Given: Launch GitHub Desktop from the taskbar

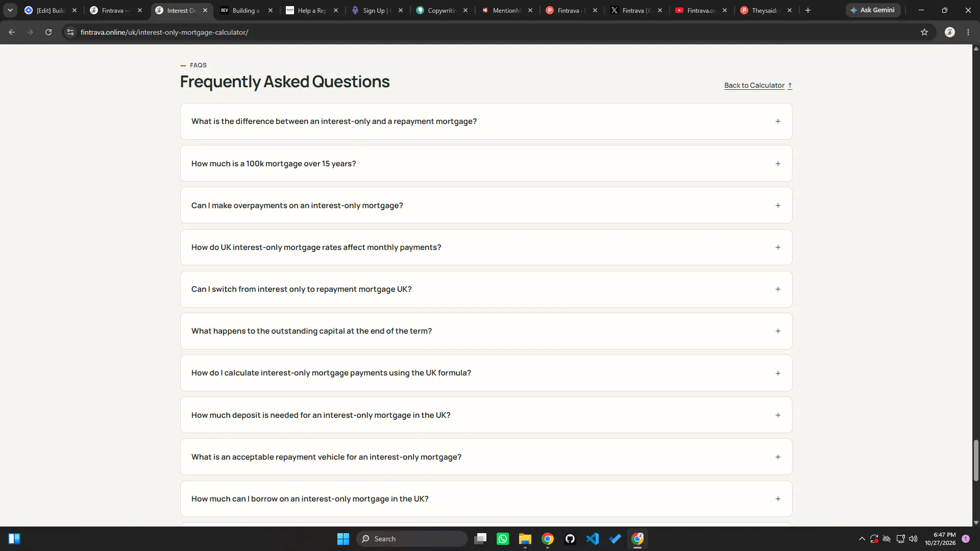Looking at the screenshot, I should pos(570,539).
